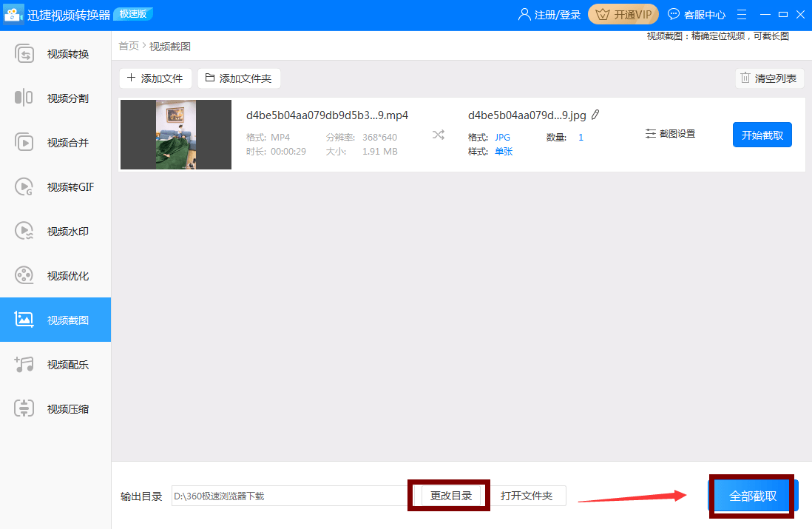Open 截图设置 screenshot settings
Viewport: 812px width, 529px height.
click(x=670, y=134)
